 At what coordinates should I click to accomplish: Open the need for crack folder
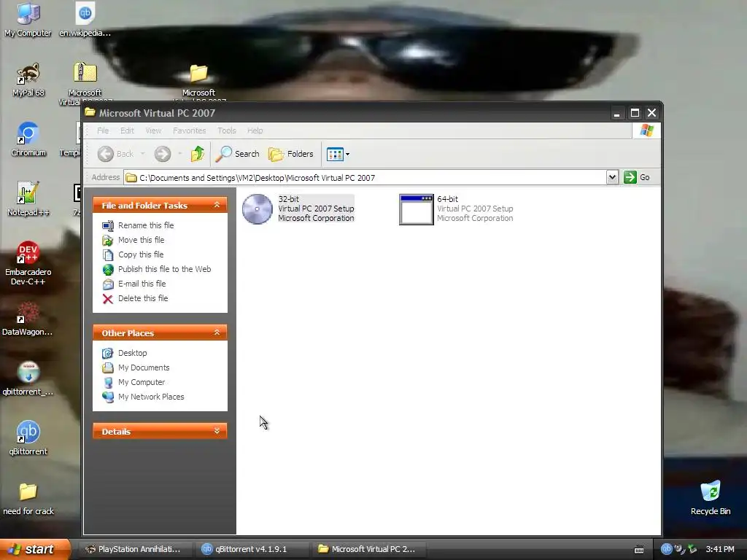tap(28, 498)
